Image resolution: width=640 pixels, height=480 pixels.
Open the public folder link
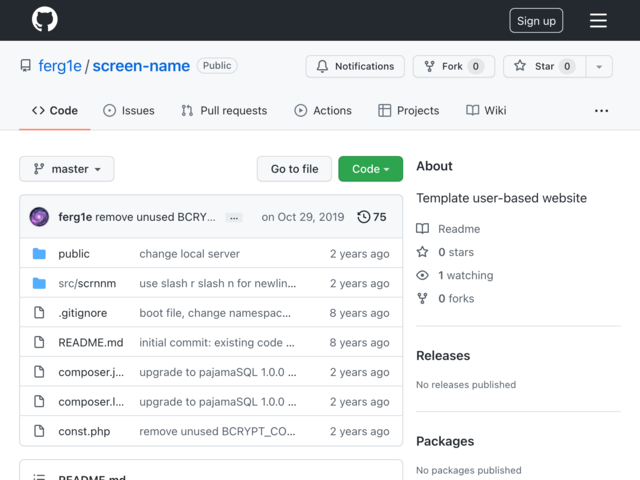pyautogui.click(x=74, y=253)
